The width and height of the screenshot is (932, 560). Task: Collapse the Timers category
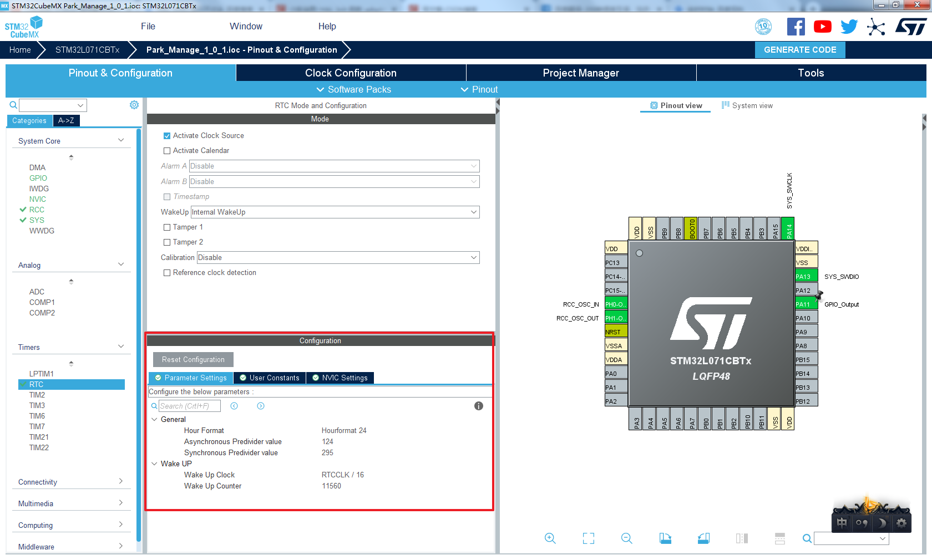120,347
